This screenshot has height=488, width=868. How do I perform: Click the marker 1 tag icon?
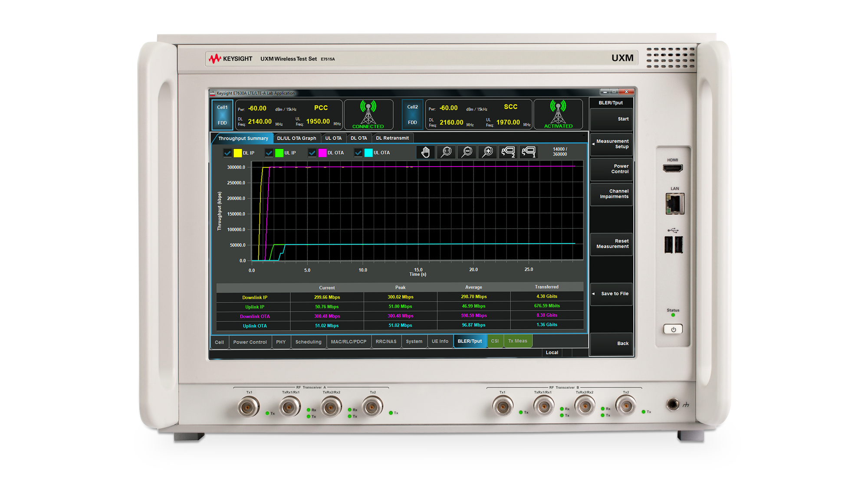[529, 152]
